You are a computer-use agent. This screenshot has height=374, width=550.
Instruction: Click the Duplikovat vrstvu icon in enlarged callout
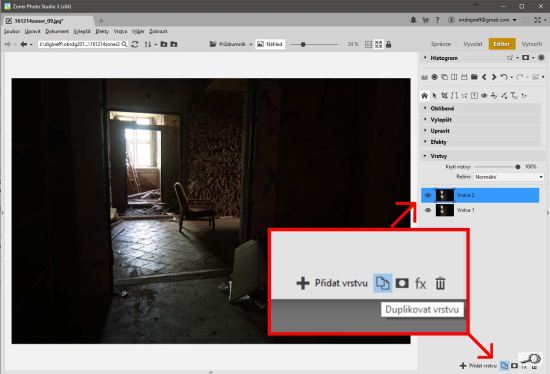pyautogui.click(x=382, y=283)
